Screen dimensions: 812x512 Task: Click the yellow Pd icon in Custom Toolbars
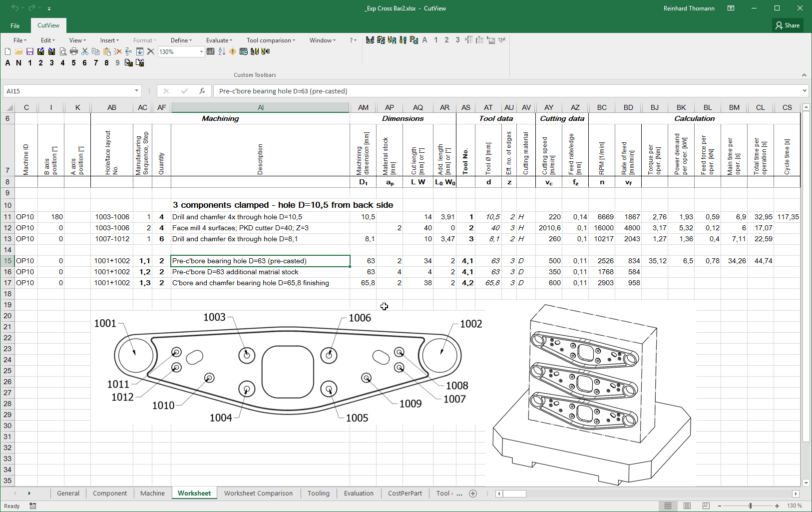tap(413, 40)
